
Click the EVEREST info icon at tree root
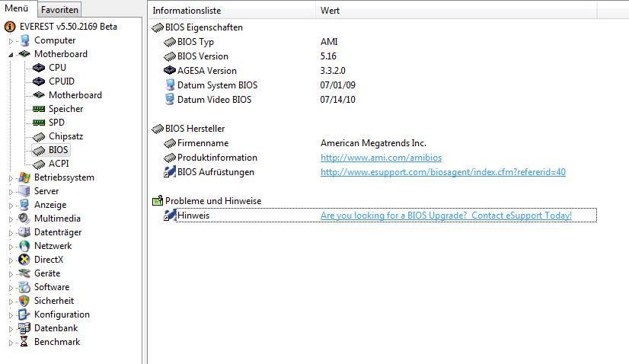tap(10, 27)
